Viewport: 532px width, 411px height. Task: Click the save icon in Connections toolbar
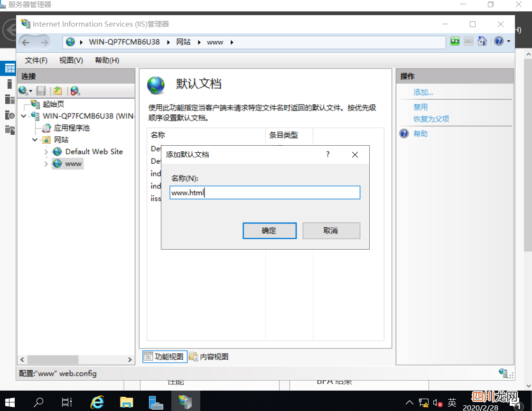(x=41, y=91)
